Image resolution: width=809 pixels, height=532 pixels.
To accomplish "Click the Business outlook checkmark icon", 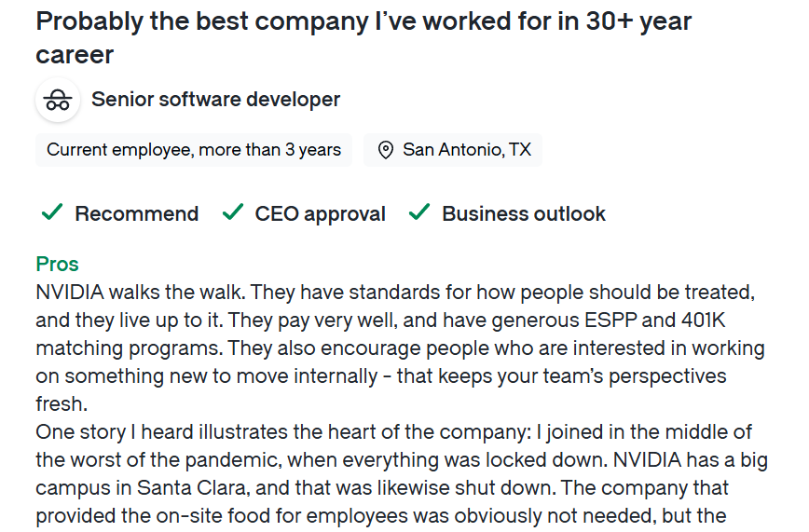I will (x=419, y=213).
